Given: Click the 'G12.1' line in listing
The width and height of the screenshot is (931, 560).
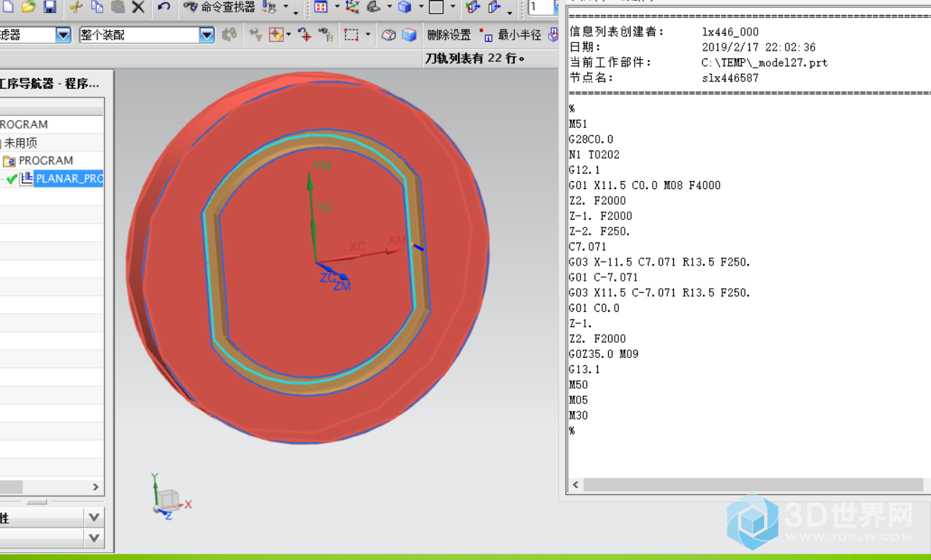Looking at the screenshot, I should tap(584, 170).
